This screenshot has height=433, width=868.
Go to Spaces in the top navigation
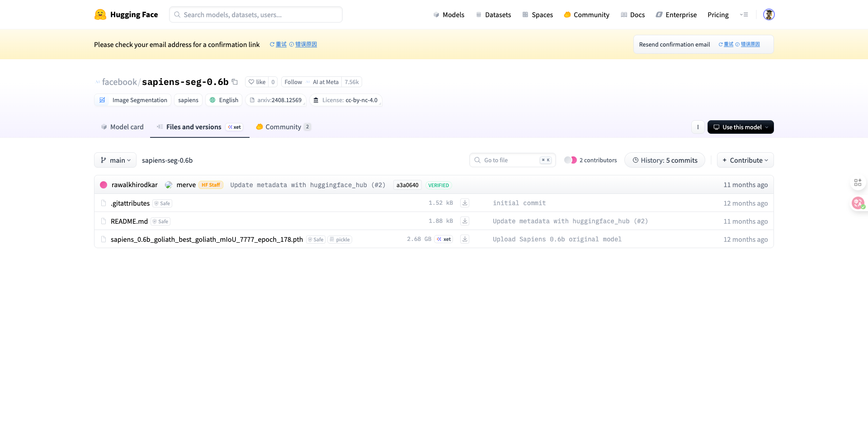(538, 14)
